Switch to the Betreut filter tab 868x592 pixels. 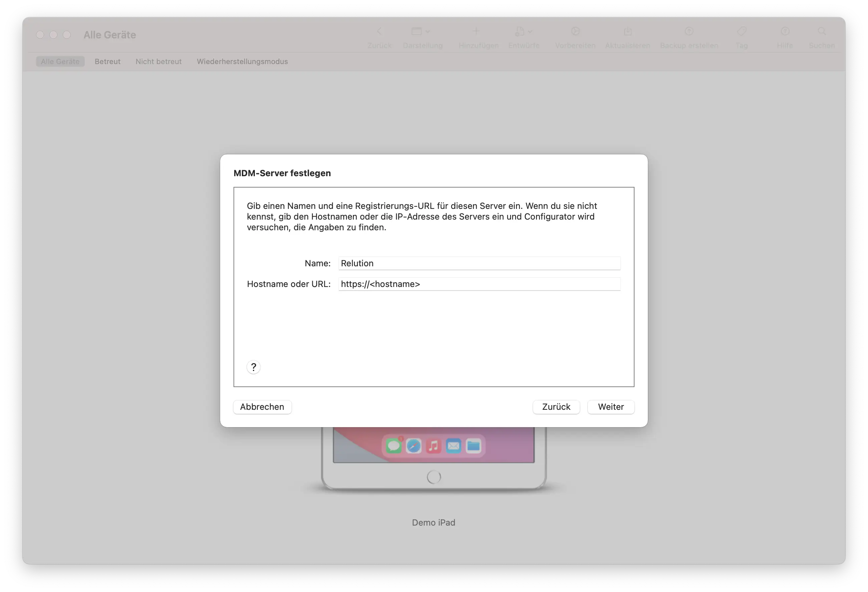tap(107, 61)
